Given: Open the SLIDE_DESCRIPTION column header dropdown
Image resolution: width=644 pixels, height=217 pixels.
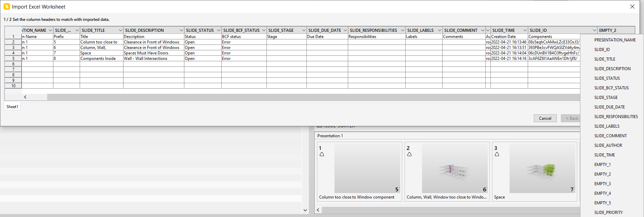Looking at the screenshot, I should pyautogui.click(x=181, y=30).
